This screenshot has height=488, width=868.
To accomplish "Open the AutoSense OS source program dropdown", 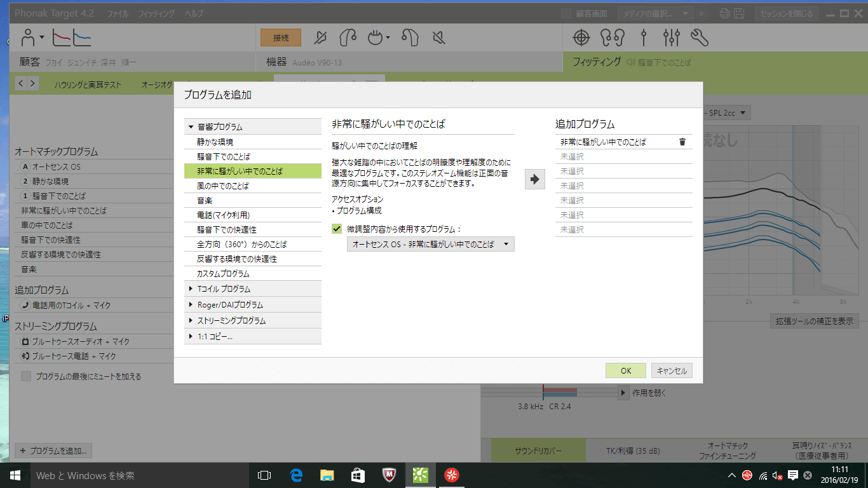I will pyautogui.click(x=430, y=244).
